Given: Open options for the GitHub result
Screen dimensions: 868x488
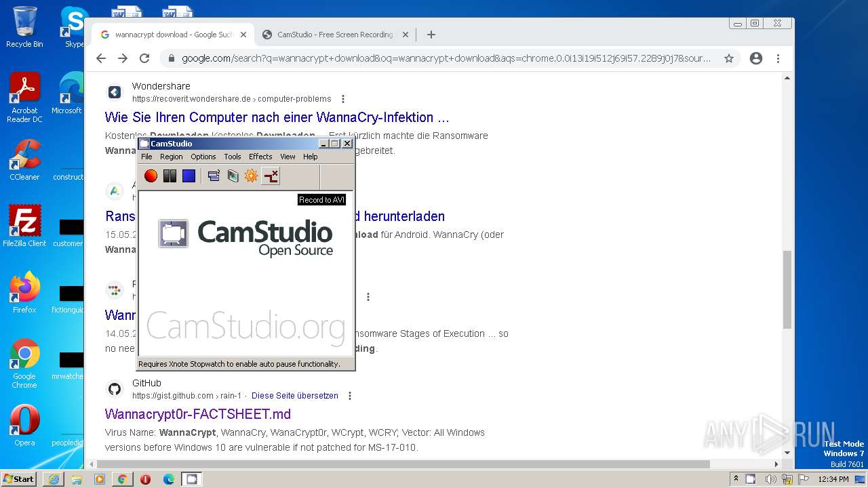Looking at the screenshot, I should [x=350, y=396].
